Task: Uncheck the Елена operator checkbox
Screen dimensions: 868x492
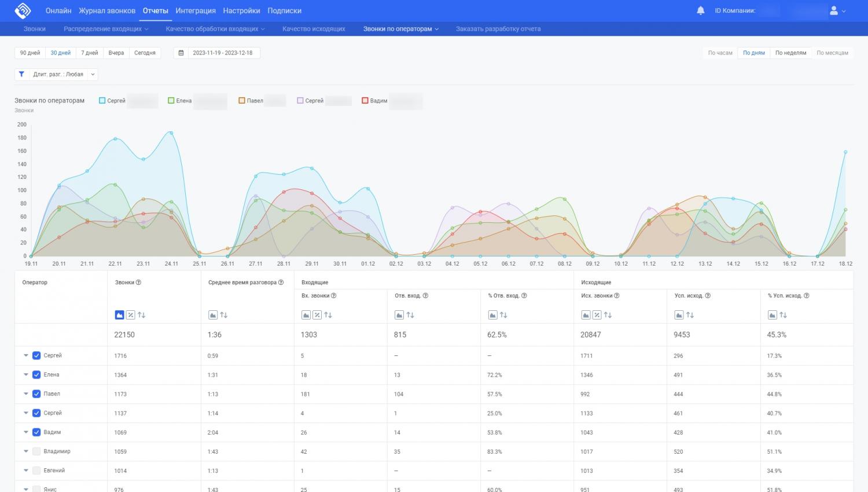Action: coord(36,374)
